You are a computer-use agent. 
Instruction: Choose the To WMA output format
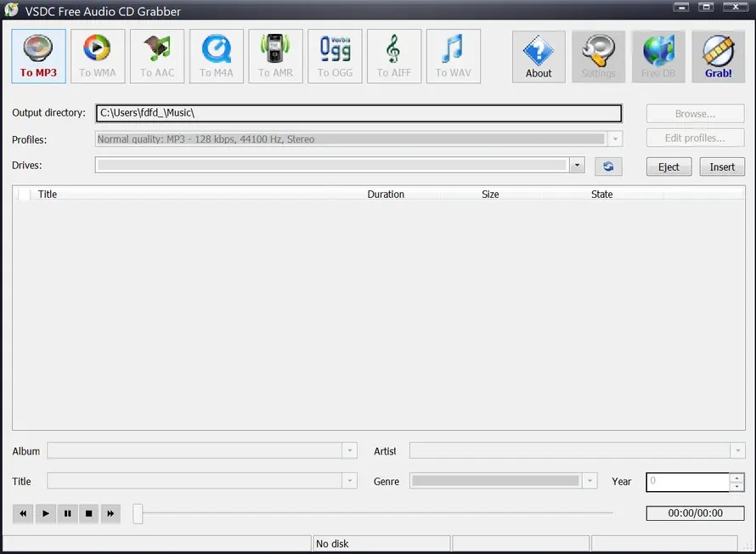click(98, 56)
